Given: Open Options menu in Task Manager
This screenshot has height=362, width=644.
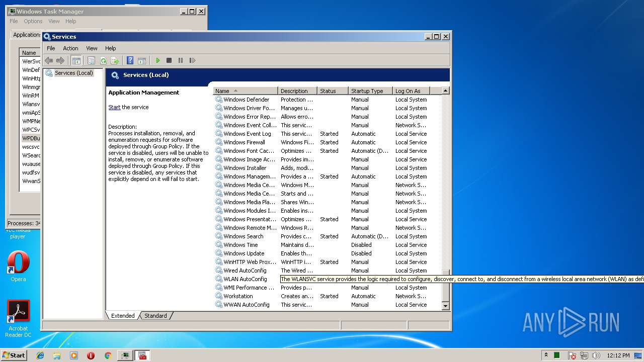Looking at the screenshot, I should pos(33,21).
